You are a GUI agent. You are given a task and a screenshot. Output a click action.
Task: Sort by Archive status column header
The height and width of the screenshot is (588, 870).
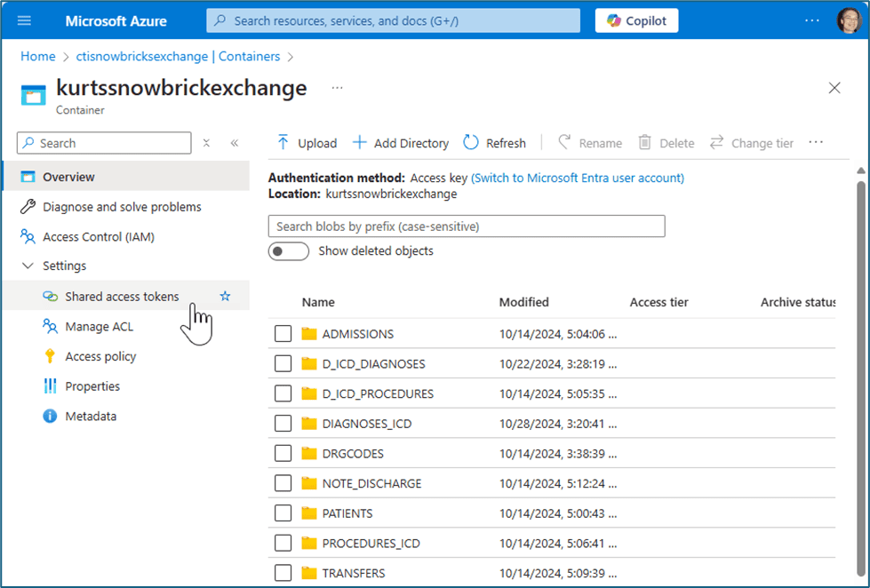[798, 302]
